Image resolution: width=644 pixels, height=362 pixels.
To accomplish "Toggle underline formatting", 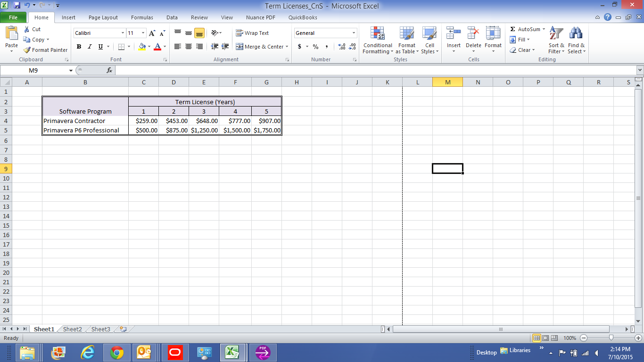I will tap(100, 47).
